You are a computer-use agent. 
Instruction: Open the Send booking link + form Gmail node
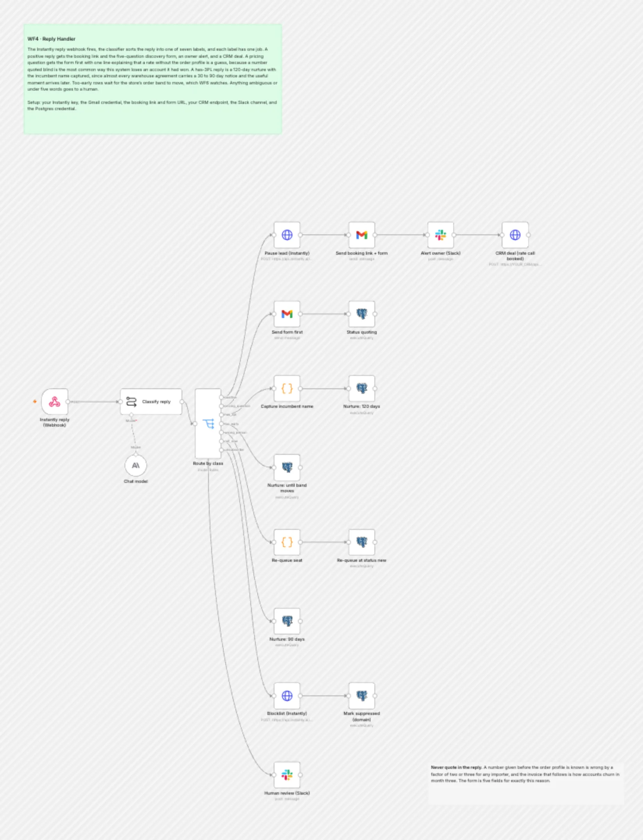coord(362,235)
